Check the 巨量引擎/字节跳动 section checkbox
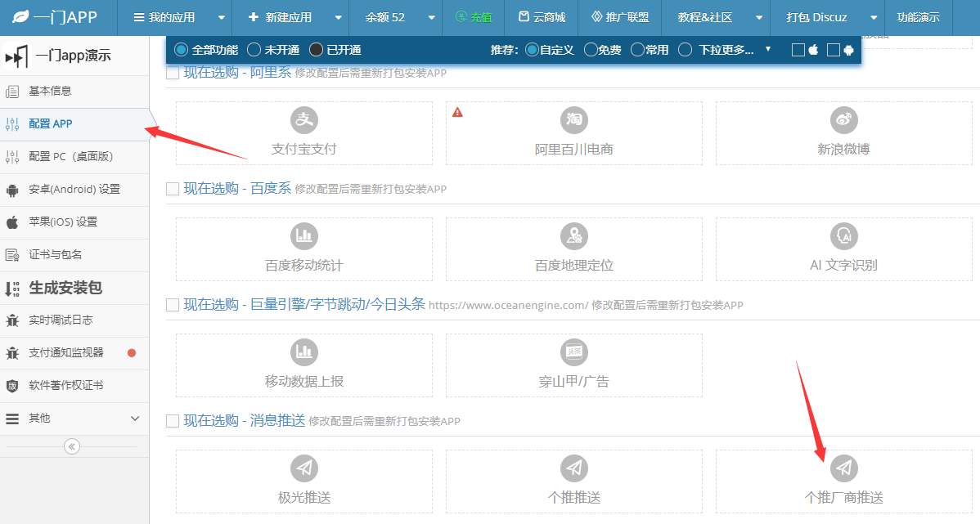Screen dimensions: 980x524 (173, 306)
